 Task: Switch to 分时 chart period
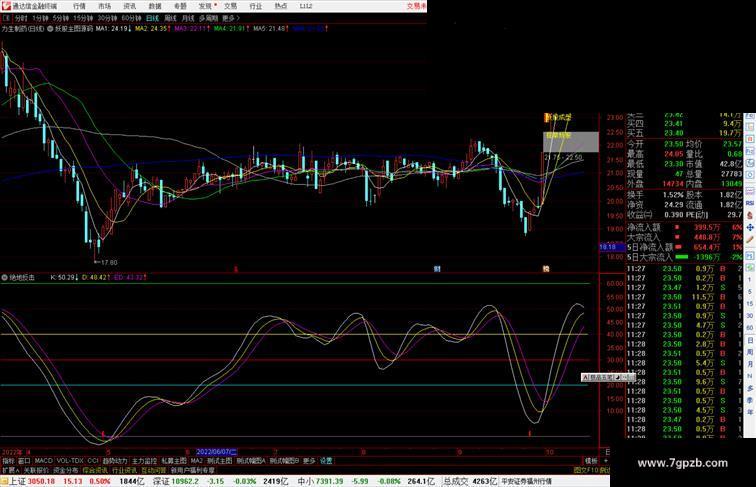coord(21,18)
